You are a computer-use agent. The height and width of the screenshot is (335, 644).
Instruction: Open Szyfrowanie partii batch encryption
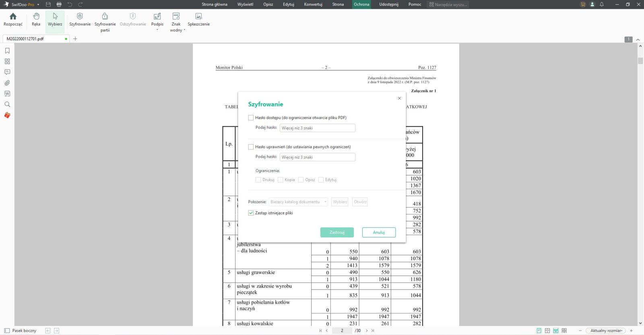click(105, 22)
